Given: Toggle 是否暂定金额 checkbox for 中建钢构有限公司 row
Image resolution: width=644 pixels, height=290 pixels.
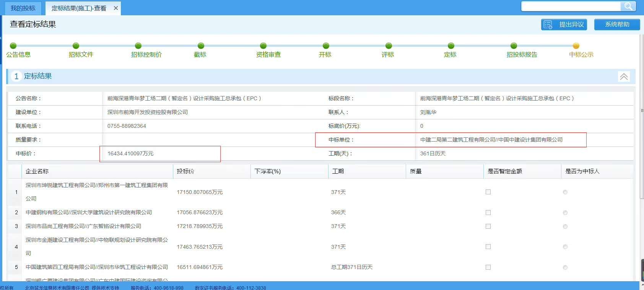Looking at the screenshot, I should (x=488, y=212).
